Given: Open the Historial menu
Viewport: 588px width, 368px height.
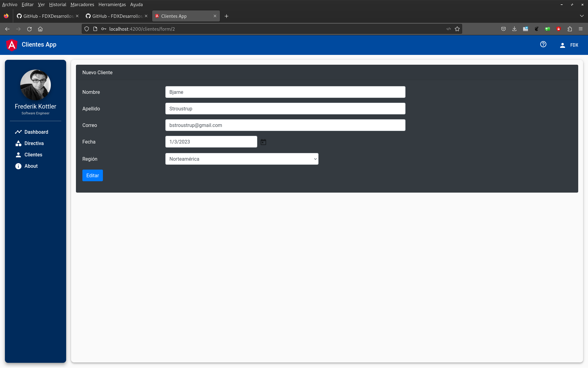Looking at the screenshot, I should 58,5.
